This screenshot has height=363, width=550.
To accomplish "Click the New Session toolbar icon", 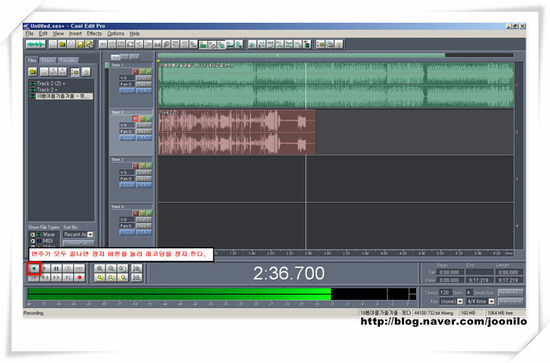I will 53,44.
